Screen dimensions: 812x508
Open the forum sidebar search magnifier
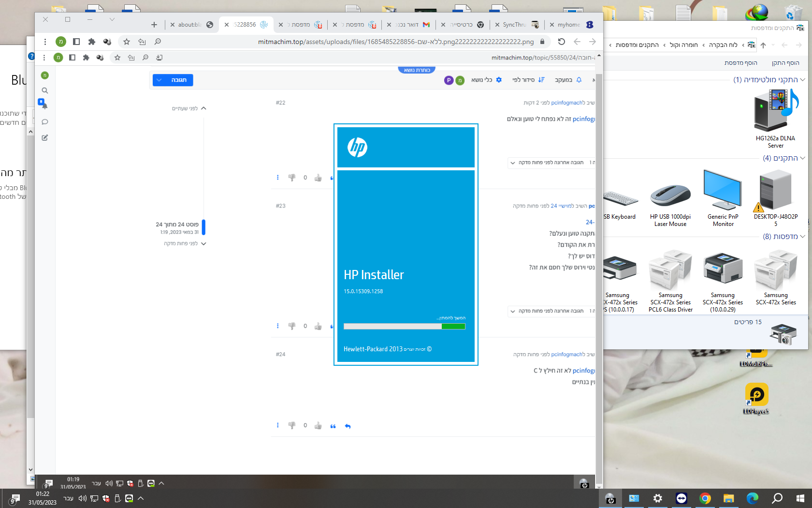point(45,90)
